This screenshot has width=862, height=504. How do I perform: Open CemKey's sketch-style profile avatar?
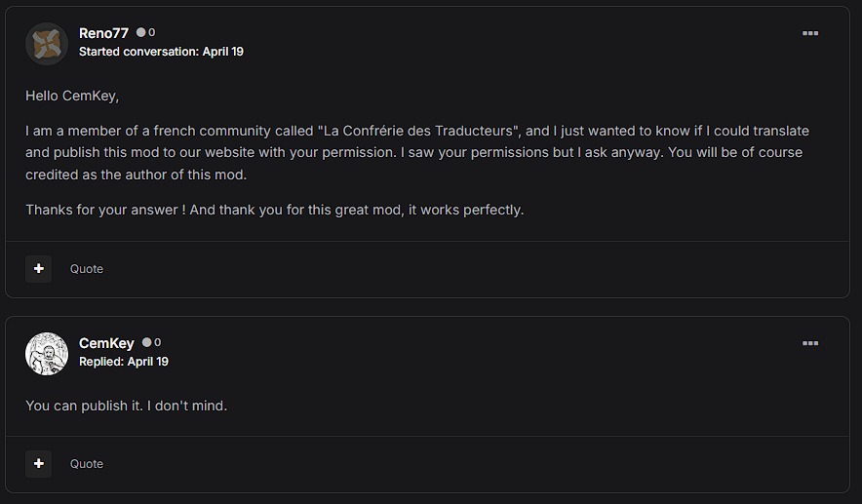click(47, 354)
